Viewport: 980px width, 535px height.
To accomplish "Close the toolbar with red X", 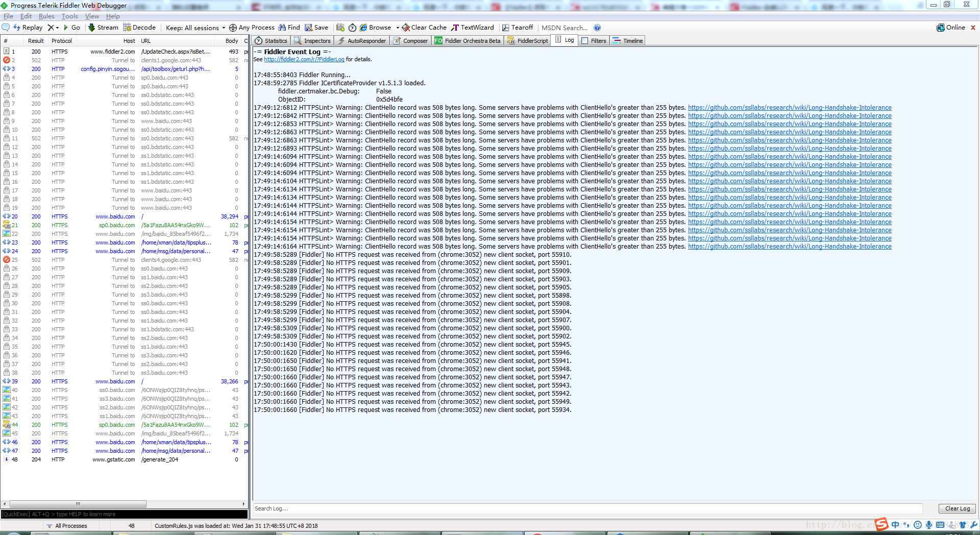I will click(973, 28).
